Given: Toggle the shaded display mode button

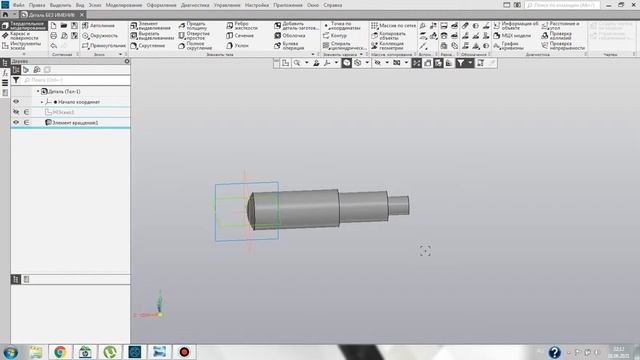Looking at the screenshot, I should 347,63.
